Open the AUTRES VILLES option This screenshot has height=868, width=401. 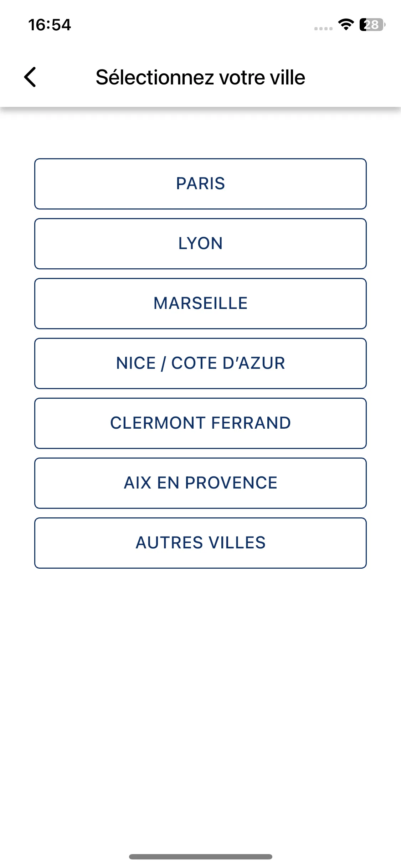tap(200, 543)
